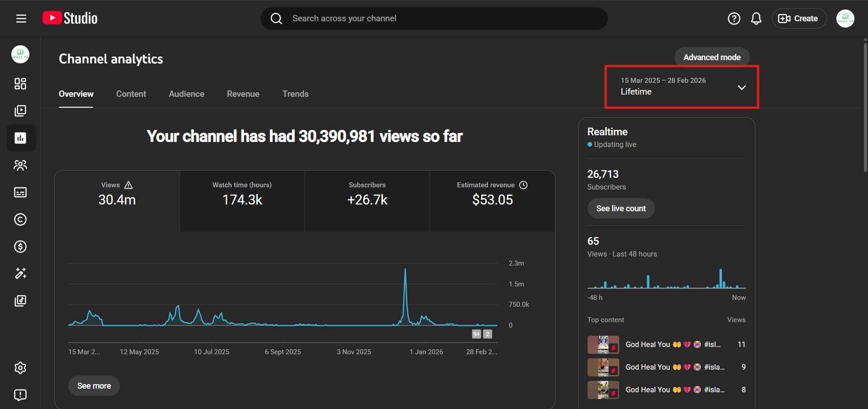Open the Earn monetization section
Image resolution: width=868 pixels, height=409 pixels.
pos(20,247)
